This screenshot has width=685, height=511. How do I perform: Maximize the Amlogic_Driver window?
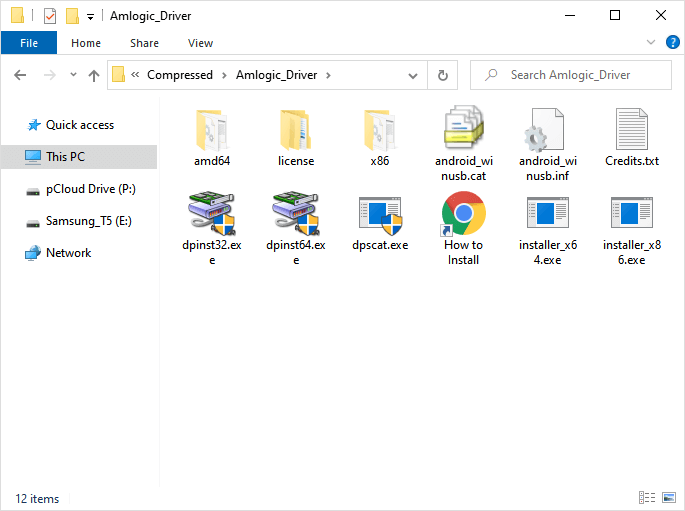point(615,15)
